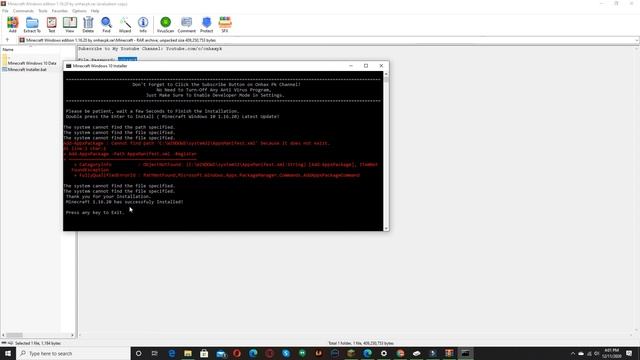640x360 pixels.
Task: Click the Add toolbar icon in WinRAR
Action: coord(13,24)
